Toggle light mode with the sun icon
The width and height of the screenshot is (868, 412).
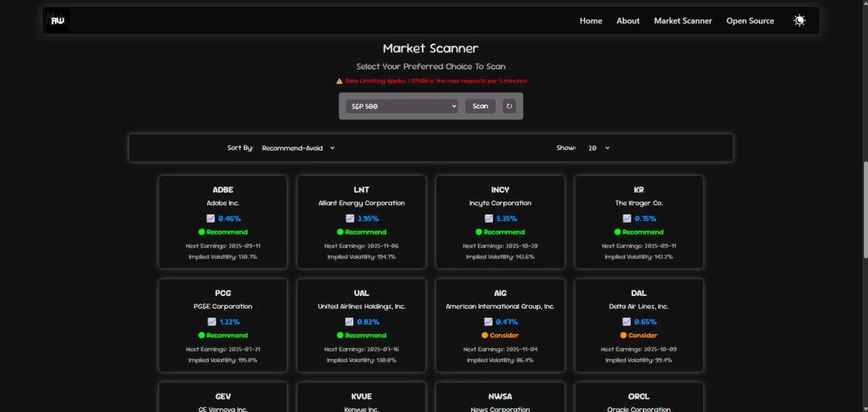(x=800, y=20)
